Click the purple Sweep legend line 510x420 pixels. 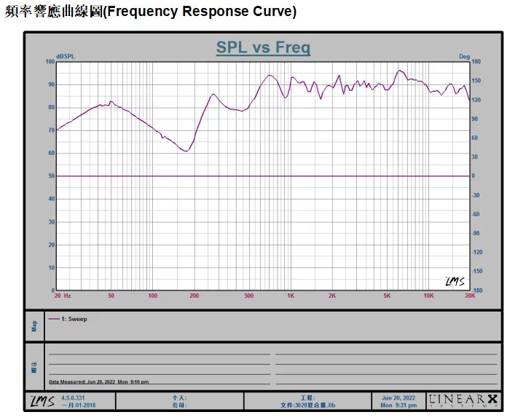(54, 320)
